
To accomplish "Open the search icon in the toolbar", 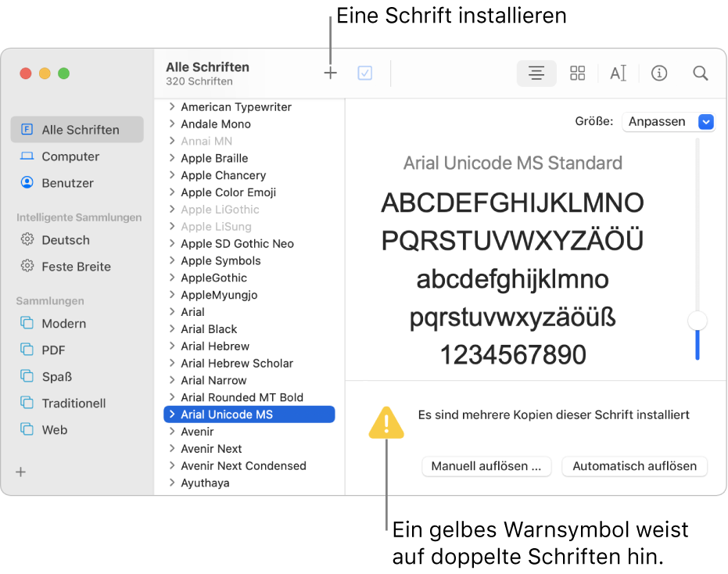I will tap(700, 73).
